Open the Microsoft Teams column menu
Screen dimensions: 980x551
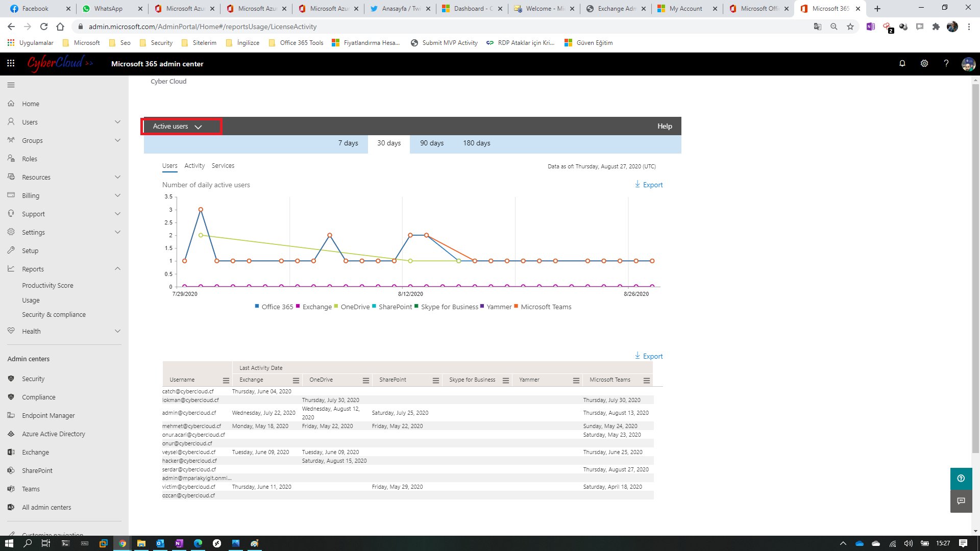point(646,381)
